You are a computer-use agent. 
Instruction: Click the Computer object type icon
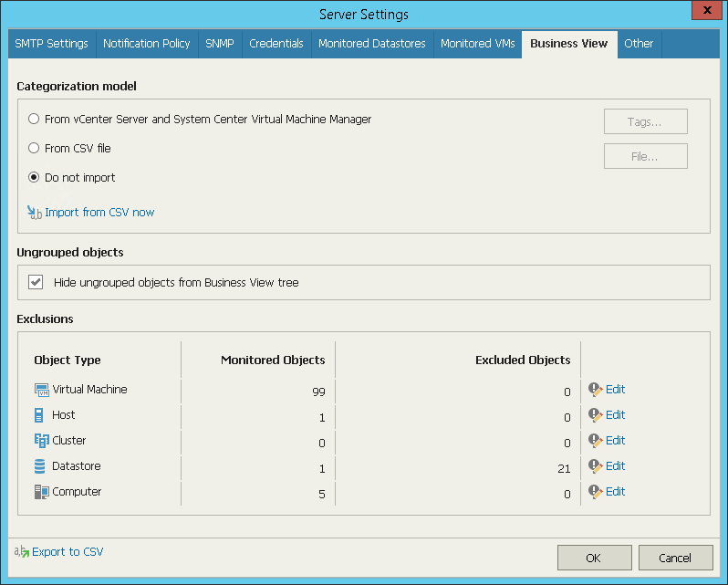tap(41, 492)
